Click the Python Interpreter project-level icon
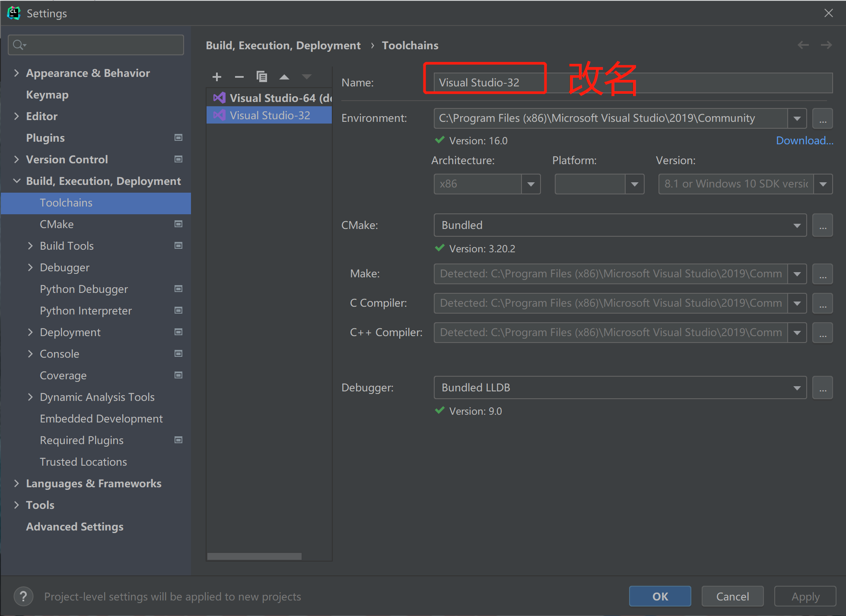This screenshot has height=616, width=846. click(178, 310)
